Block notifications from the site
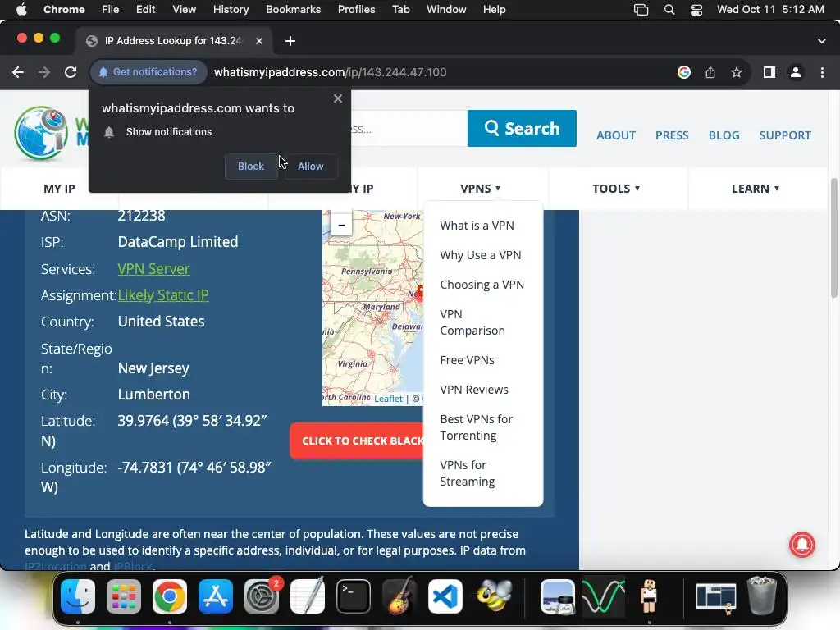This screenshot has height=630, width=840. 251,166
